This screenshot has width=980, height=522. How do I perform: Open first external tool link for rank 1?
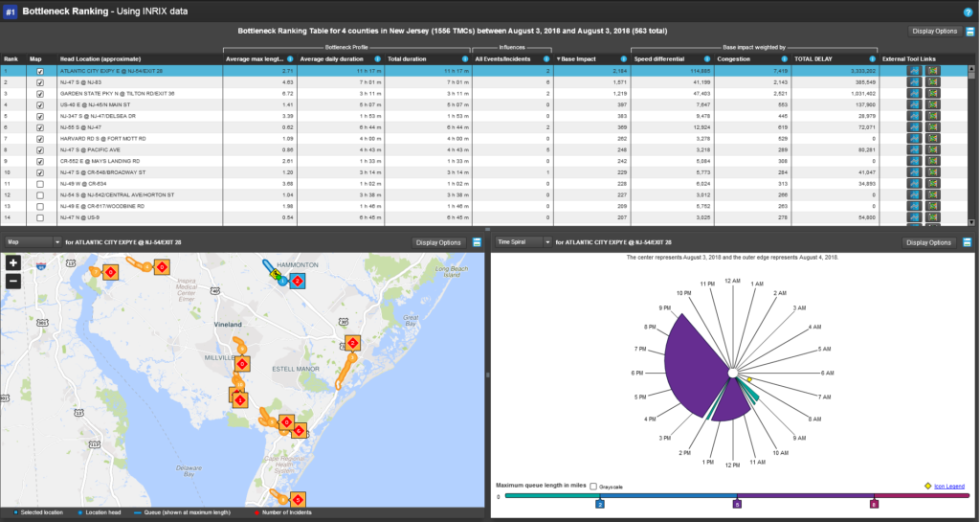coord(914,71)
